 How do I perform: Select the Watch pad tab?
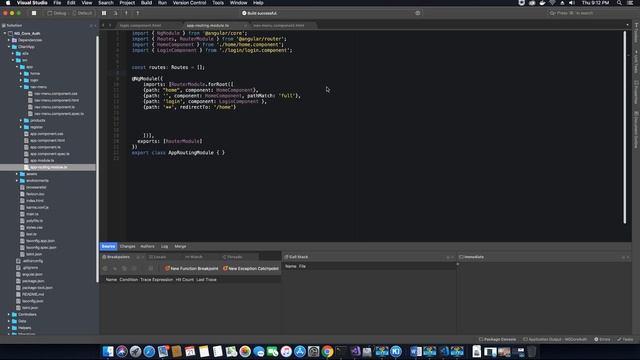coord(194,257)
